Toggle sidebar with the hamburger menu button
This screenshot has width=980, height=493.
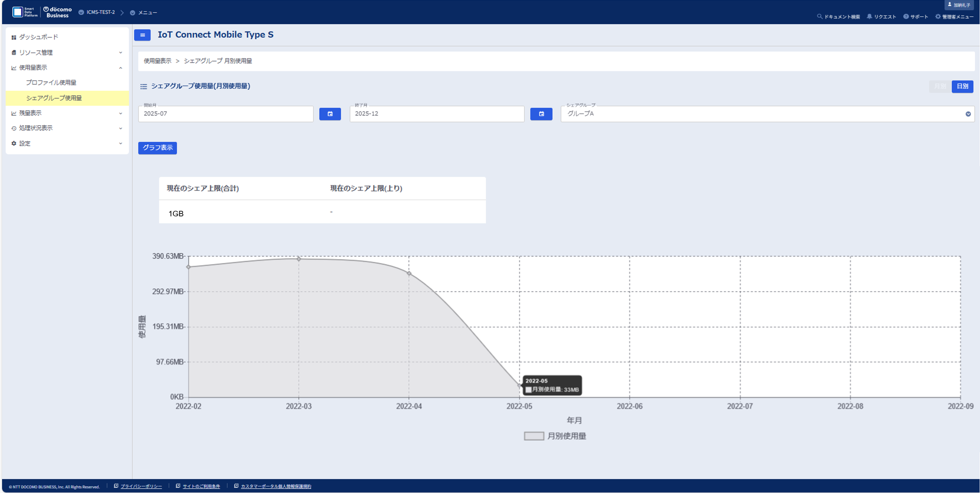142,35
